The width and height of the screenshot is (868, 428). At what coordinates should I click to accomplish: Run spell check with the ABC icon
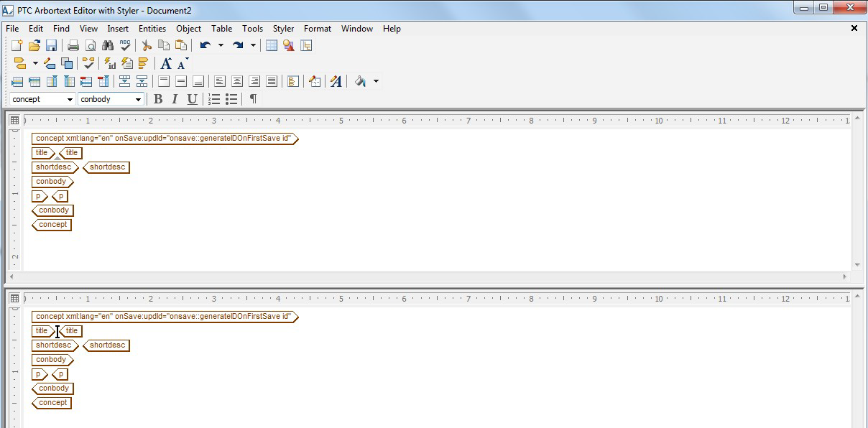[125, 45]
